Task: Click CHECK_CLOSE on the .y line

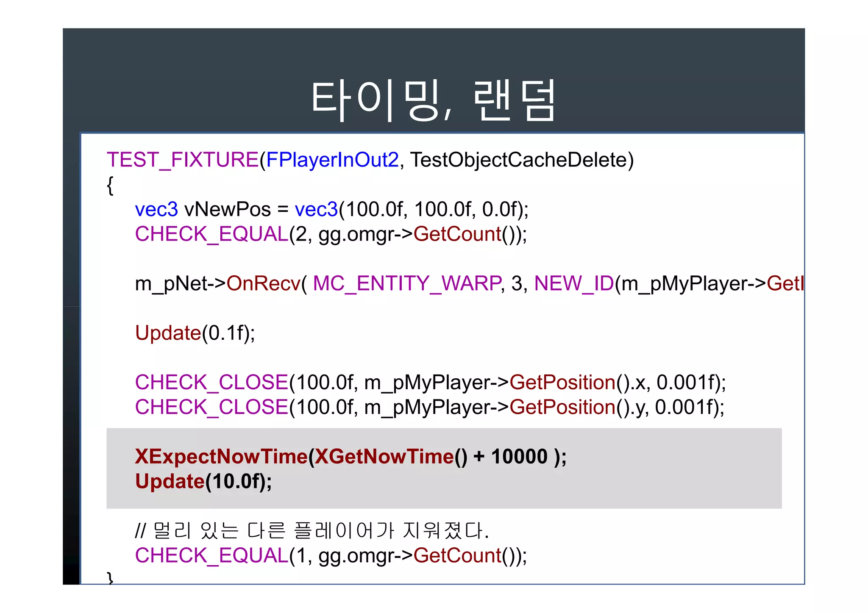Action: coord(212,407)
